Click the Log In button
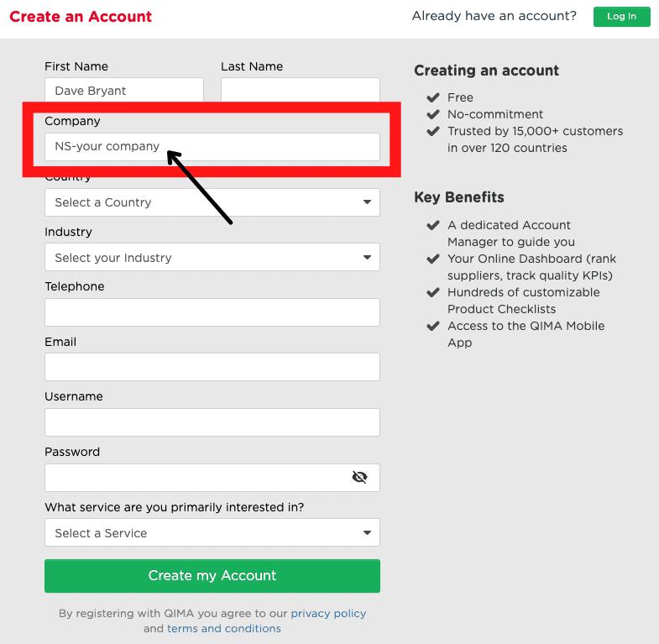Image resolution: width=659 pixels, height=644 pixels. [x=621, y=17]
